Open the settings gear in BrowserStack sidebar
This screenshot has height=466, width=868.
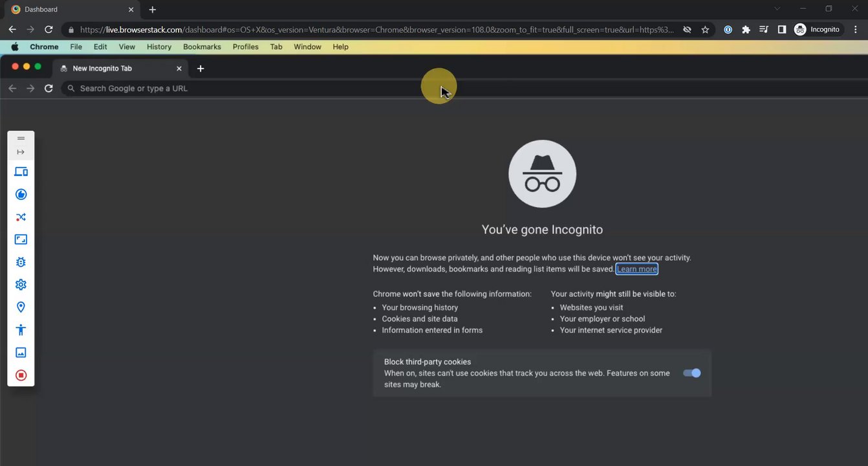click(21, 285)
